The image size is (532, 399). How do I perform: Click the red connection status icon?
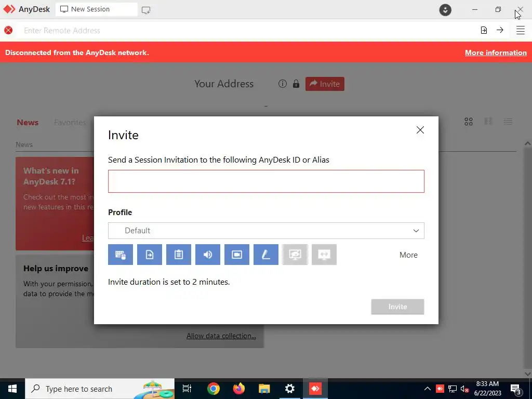8,30
